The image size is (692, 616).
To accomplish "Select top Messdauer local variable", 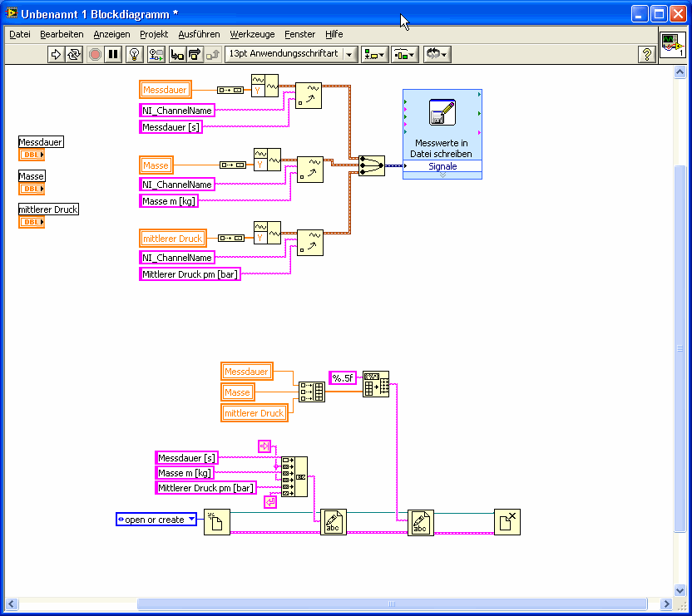I will click(x=165, y=90).
